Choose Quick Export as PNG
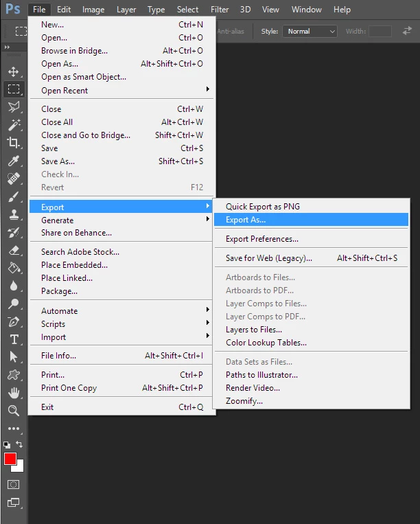 point(311,207)
